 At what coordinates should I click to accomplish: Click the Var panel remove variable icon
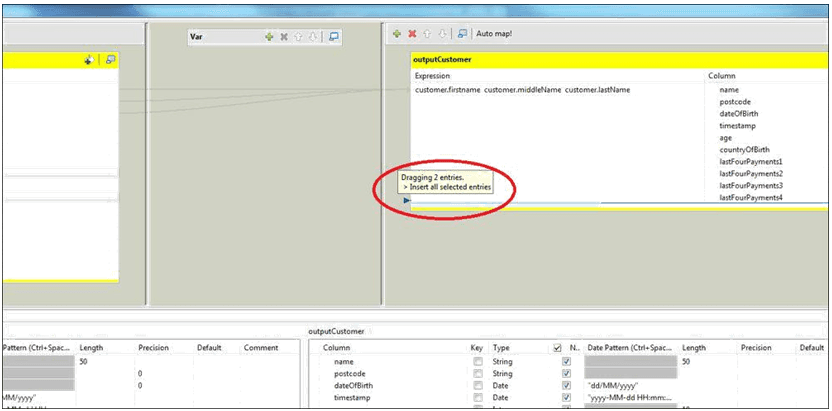click(284, 36)
